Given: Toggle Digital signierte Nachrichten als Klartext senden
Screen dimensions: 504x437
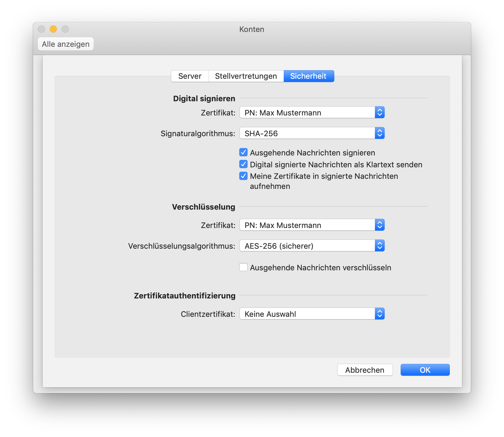Looking at the screenshot, I should point(243,164).
